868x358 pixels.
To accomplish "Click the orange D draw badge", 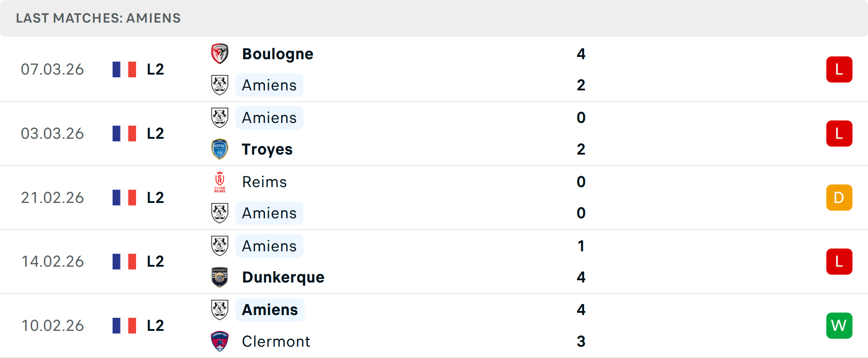I will click(839, 198).
